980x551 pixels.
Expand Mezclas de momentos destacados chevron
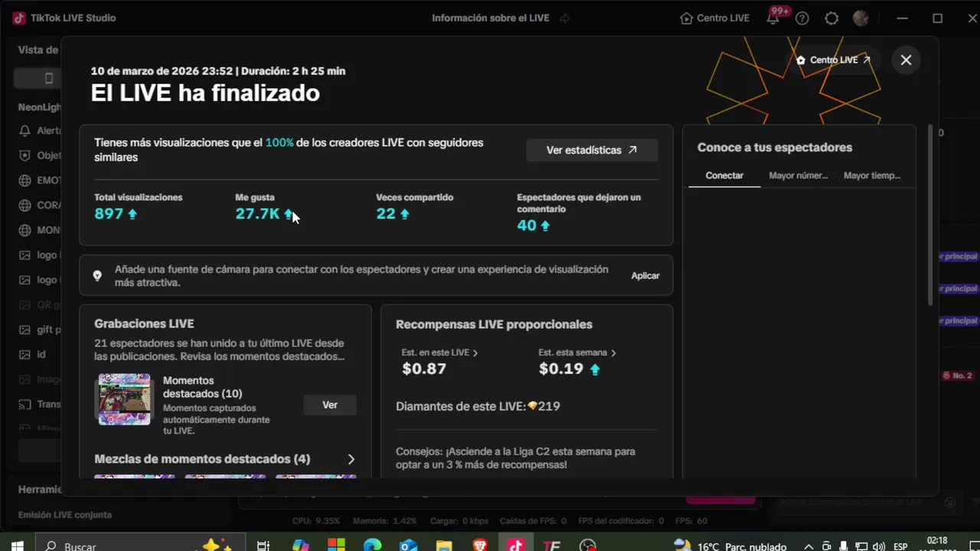pyautogui.click(x=351, y=459)
